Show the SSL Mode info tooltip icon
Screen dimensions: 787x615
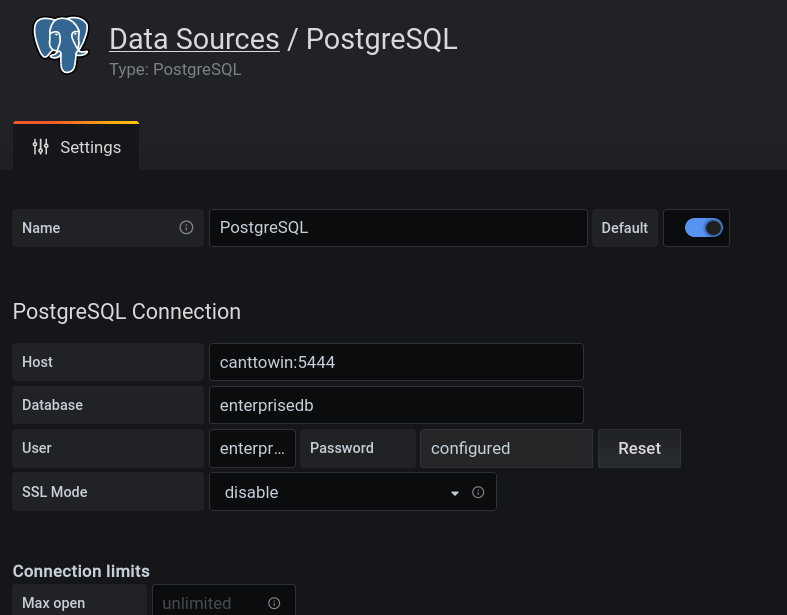[478, 492]
